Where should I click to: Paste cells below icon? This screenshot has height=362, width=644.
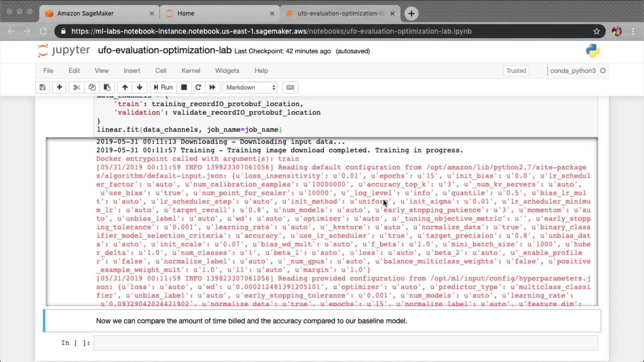107,87
